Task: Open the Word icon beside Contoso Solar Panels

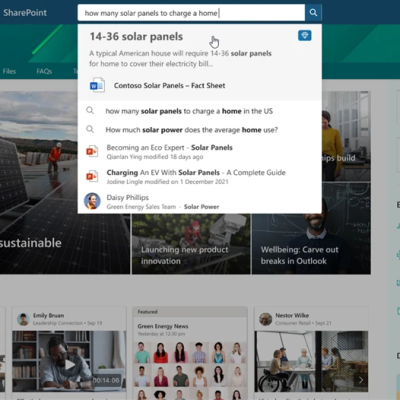Action: [x=97, y=85]
